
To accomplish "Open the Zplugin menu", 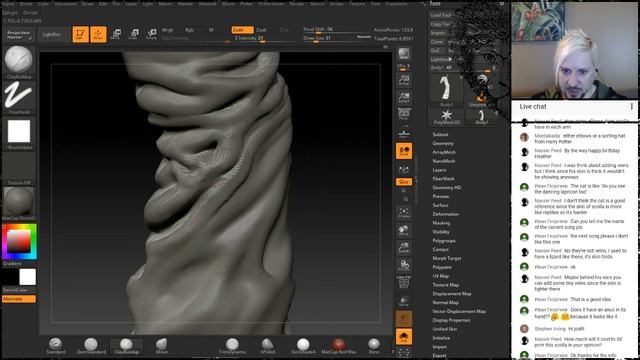I will click(10, 13).
